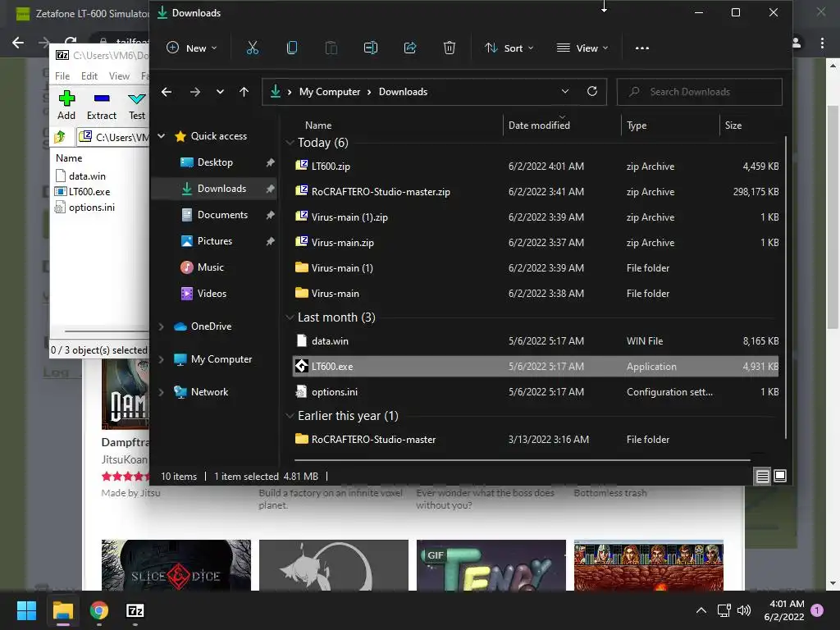This screenshot has height=630, width=840.
Task: Collapse Earlier this year (1) group
Action: (x=290, y=416)
